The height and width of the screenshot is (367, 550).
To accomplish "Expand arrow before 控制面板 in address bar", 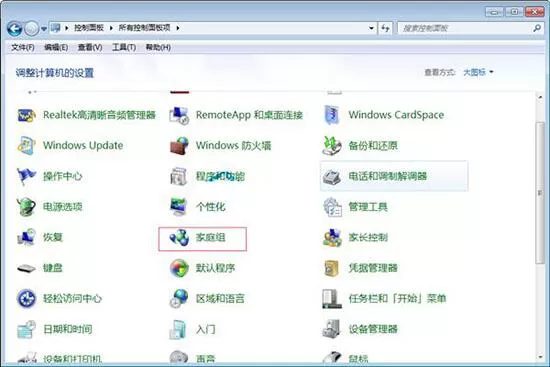I will point(66,28).
